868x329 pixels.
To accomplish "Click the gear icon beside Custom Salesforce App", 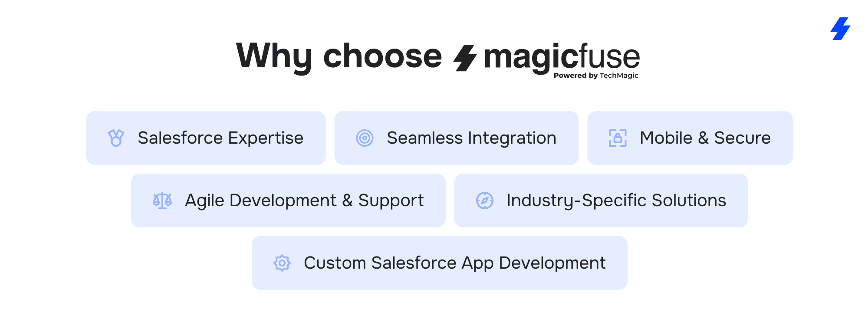I will pyautogui.click(x=282, y=263).
